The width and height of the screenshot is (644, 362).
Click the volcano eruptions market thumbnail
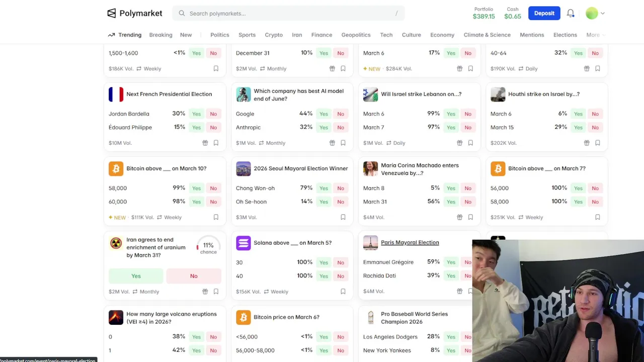click(x=116, y=317)
